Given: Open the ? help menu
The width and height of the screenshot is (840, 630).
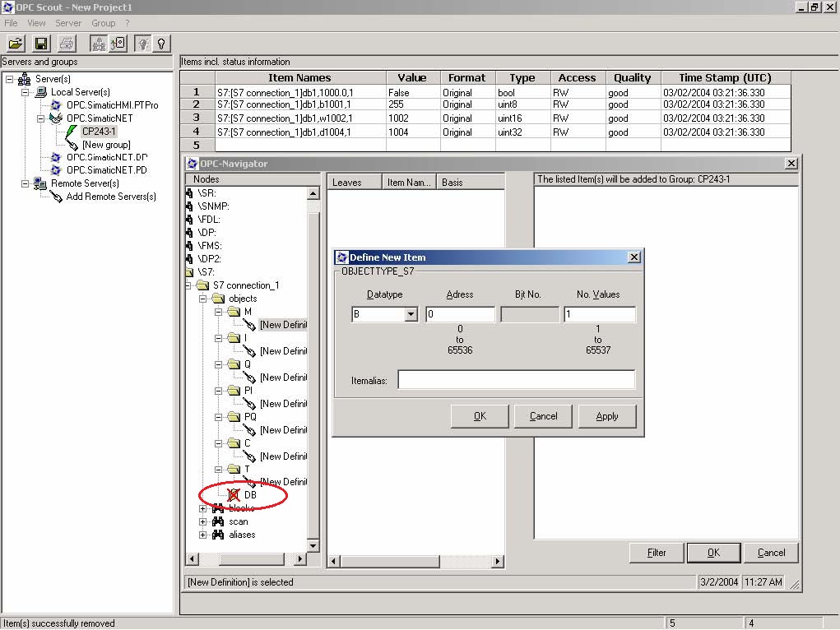Looking at the screenshot, I should point(128,23).
